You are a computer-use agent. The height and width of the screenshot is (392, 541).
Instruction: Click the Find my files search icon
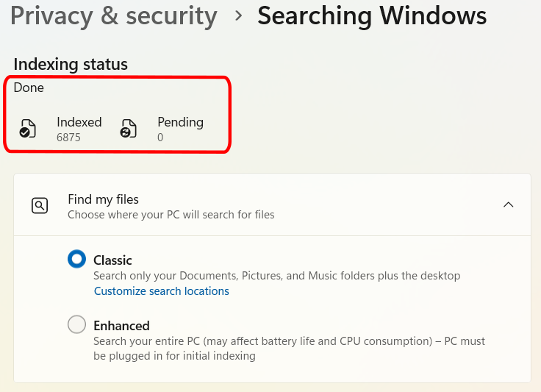(x=40, y=206)
